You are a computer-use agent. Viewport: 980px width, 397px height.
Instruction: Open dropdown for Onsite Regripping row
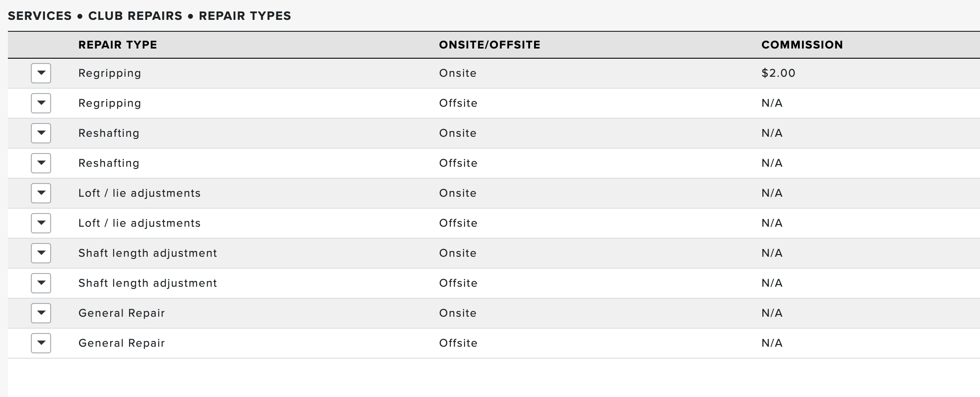[41, 73]
